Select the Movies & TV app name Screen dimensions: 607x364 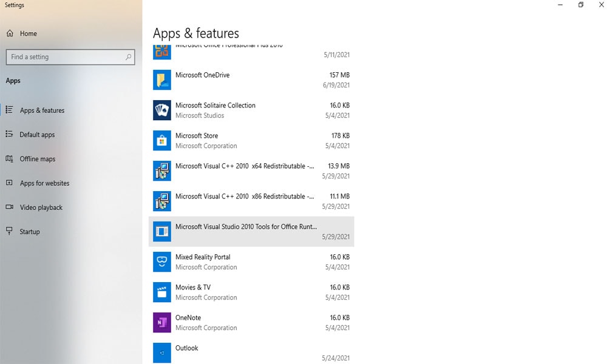193,288
